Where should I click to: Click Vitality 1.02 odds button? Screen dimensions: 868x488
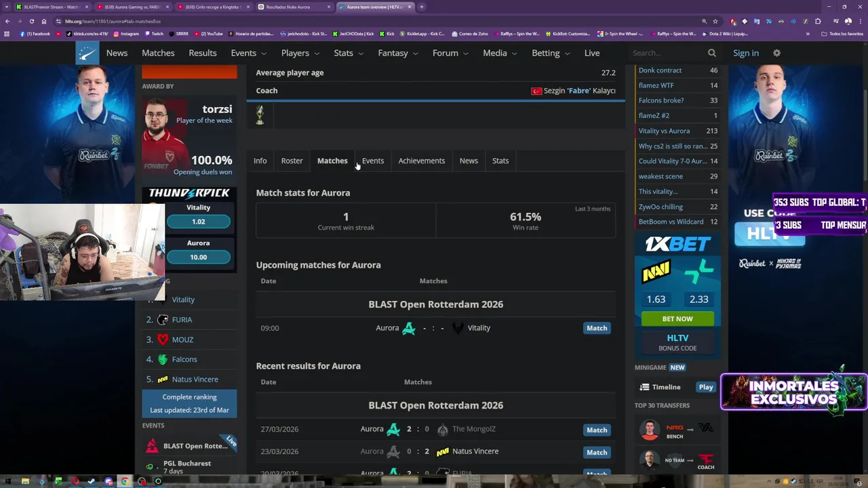tap(198, 222)
